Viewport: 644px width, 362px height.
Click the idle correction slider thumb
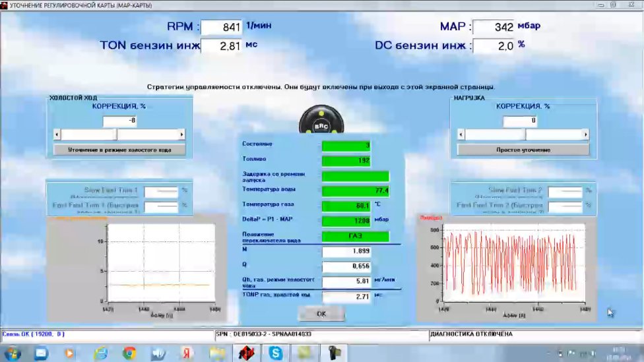tap(114, 135)
